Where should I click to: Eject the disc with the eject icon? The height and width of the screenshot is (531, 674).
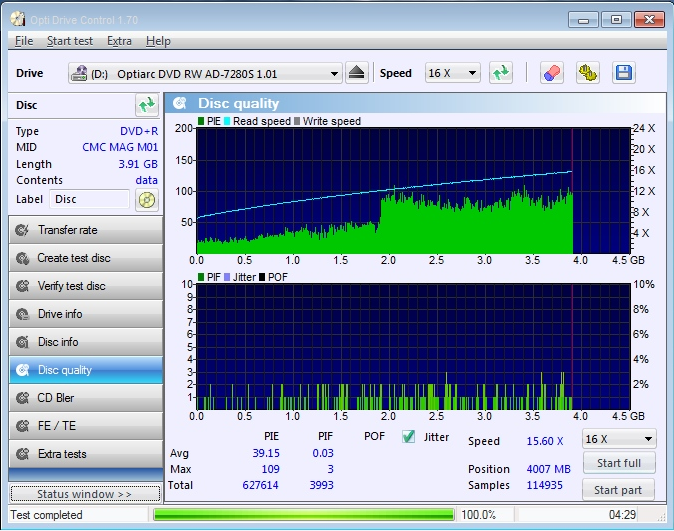[x=356, y=73]
